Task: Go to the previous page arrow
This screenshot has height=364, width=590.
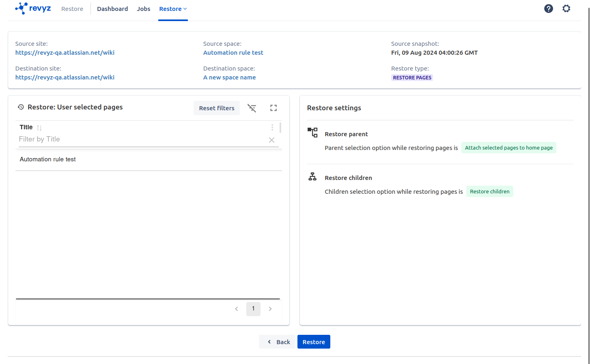Action: (x=237, y=309)
